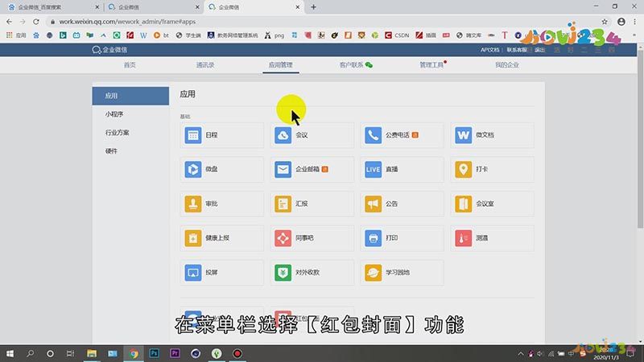Viewport: 644px width, 362px height.
Task: Open API文档 link in header
Action: point(489,50)
